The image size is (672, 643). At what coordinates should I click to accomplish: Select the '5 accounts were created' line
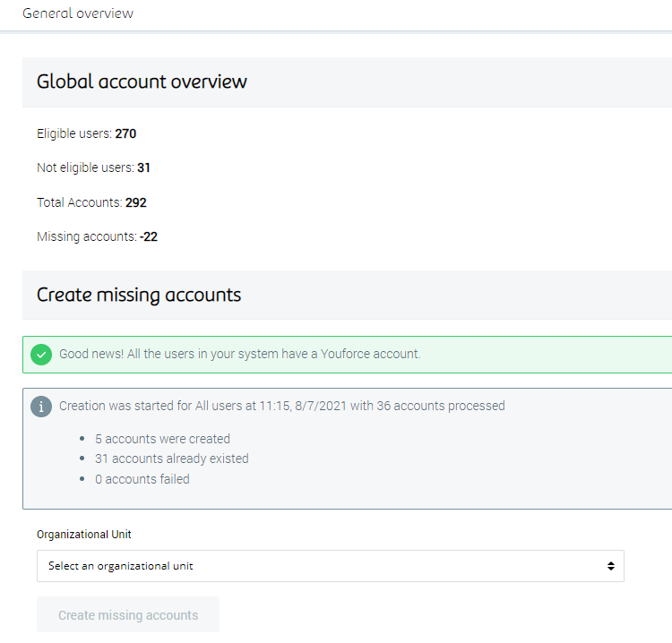[x=162, y=440]
